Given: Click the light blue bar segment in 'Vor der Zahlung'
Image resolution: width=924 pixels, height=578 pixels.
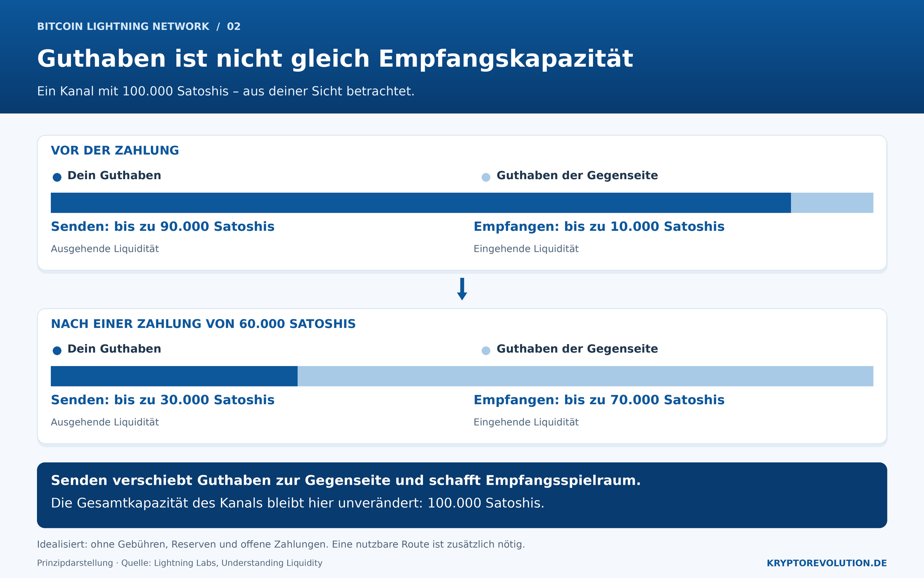Looking at the screenshot, I should coord(832,203).
